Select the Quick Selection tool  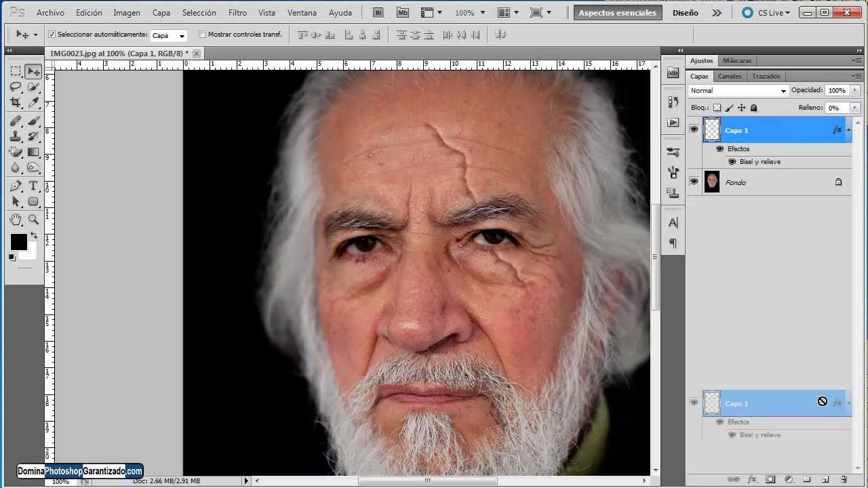33,87
